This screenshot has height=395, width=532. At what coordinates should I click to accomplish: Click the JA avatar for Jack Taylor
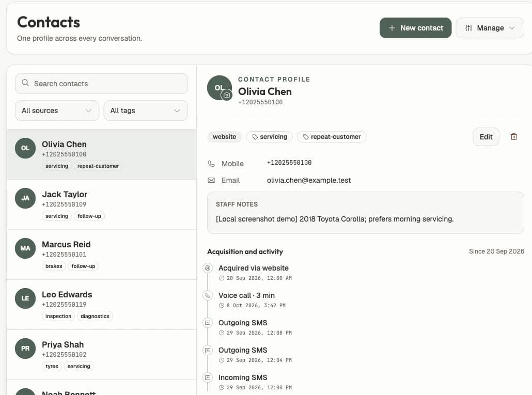25,198
